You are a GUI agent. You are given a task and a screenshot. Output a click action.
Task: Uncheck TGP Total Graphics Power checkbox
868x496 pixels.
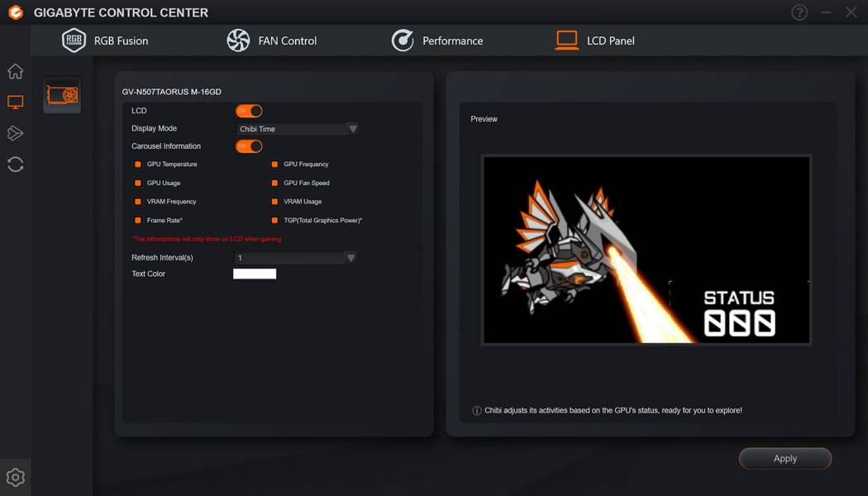tap(274, 221)
